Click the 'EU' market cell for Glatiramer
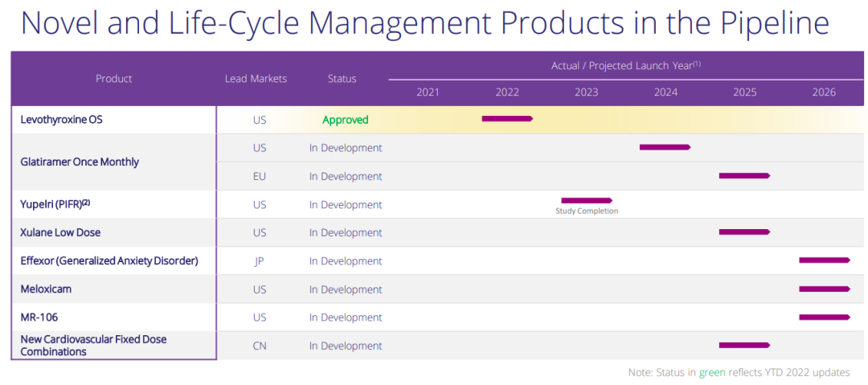The width and height of the screenshot is (868, 385). 260,176
